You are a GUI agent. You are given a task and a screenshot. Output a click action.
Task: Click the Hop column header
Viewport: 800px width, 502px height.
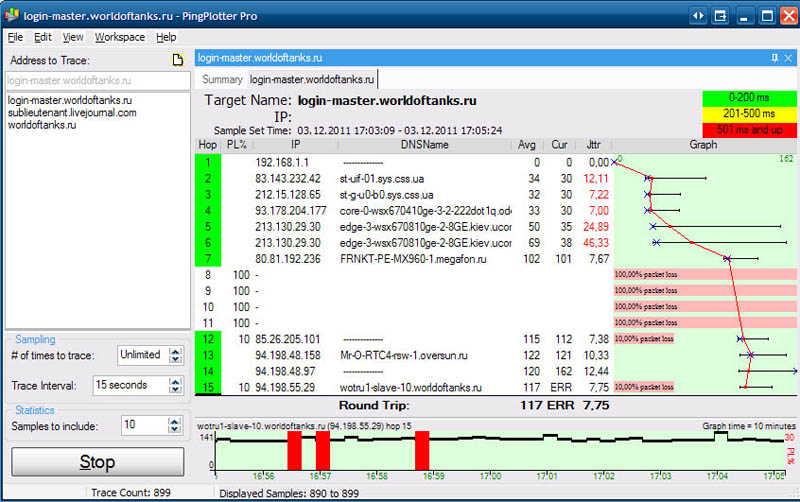[208, 145]
